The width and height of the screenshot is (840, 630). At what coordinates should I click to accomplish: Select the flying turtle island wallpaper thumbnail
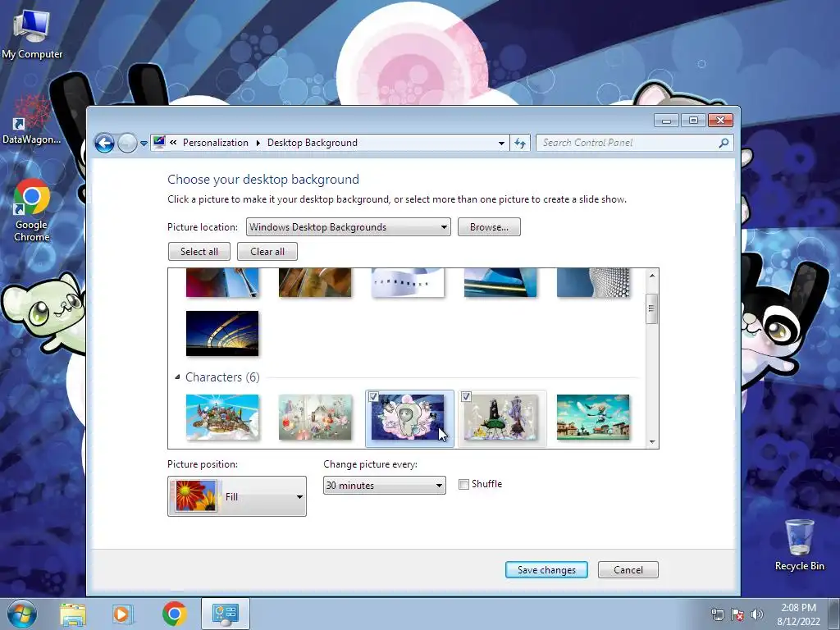point(222,418)
